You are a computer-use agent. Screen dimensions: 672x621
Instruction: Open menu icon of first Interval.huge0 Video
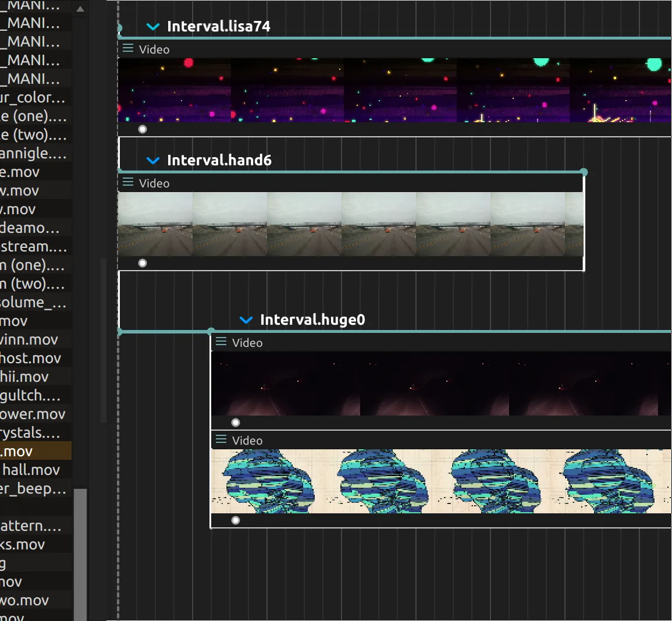pyautogui.click(x=221, y=342)
